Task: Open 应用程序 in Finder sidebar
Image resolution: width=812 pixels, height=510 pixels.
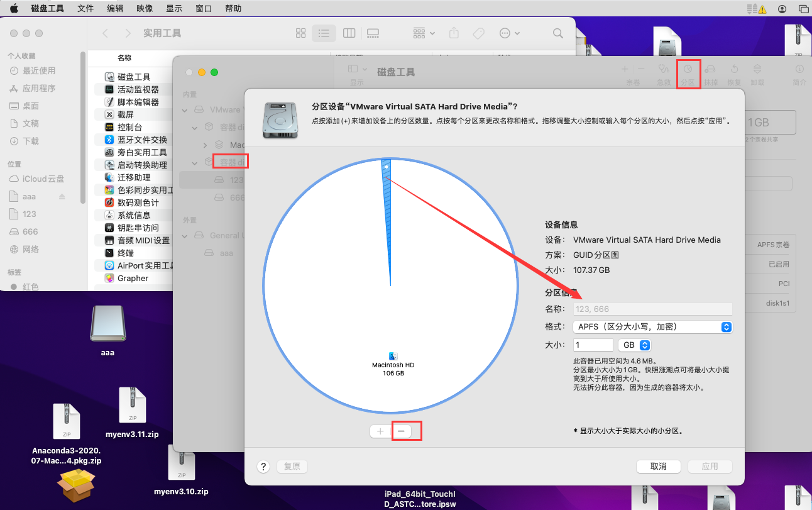Action: [39, 88]
